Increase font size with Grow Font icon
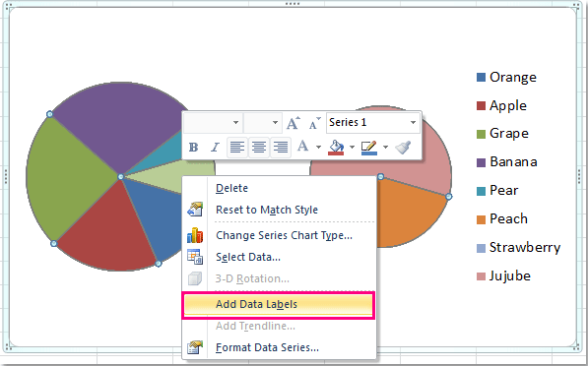 tap(294, 123)
